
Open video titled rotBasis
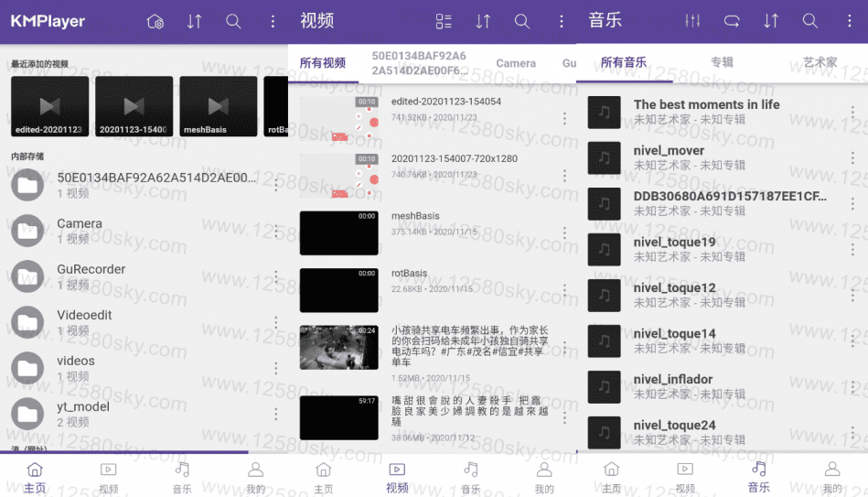click(409, 273)
